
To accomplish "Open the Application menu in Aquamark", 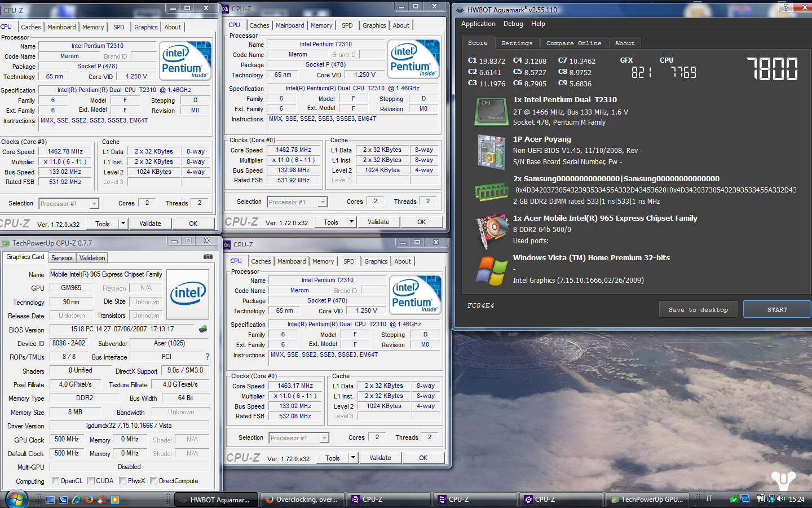I will 478,24.
